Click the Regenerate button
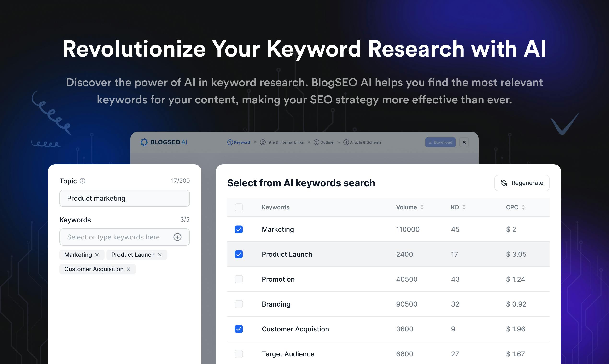609x364 pixels. (x=522, y=183)
